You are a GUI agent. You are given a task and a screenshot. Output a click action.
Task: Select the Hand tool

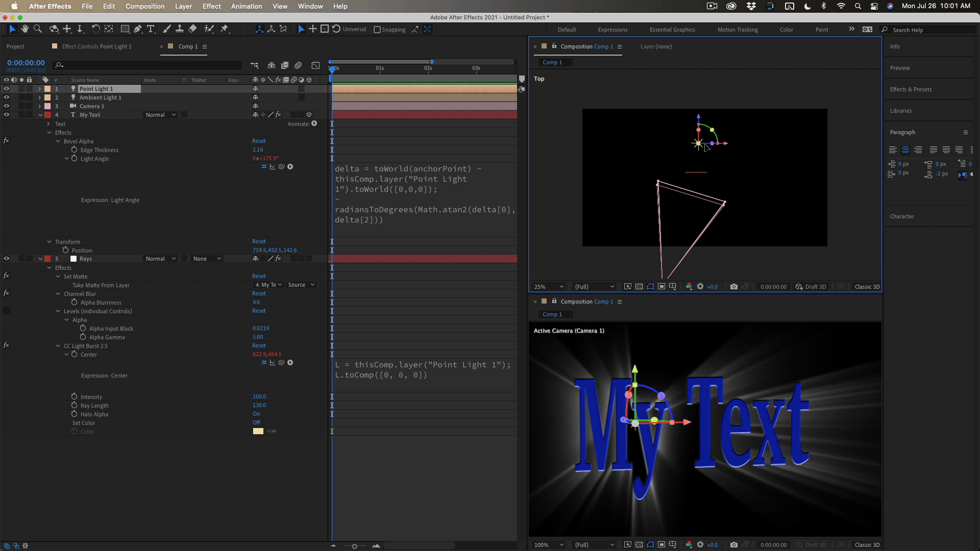pyautogui.click(x=24, y=29)
